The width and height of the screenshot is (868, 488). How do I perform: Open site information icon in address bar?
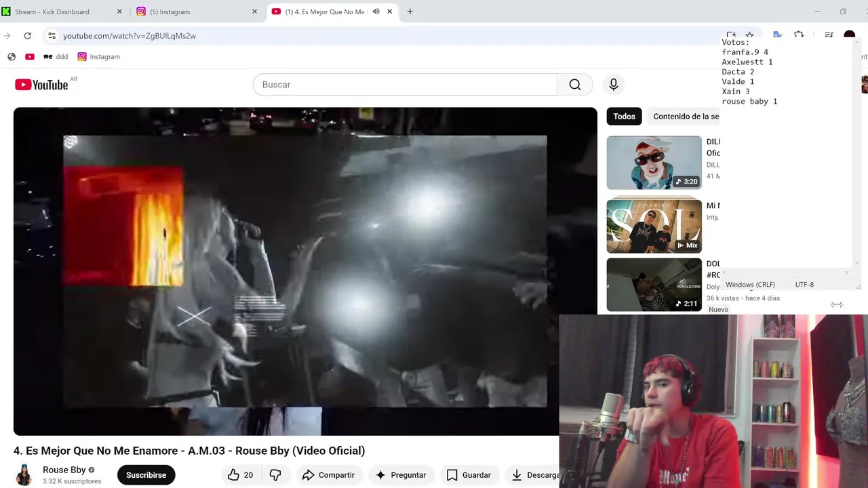pos(52,36)
